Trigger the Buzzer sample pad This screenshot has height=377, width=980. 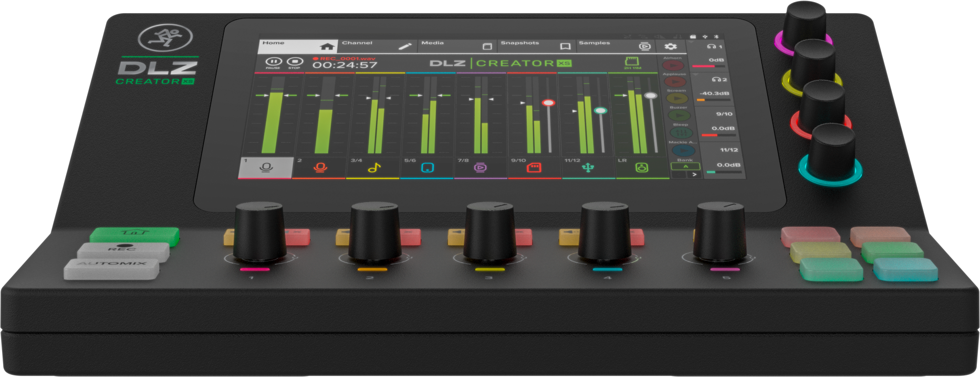[679, 115]
